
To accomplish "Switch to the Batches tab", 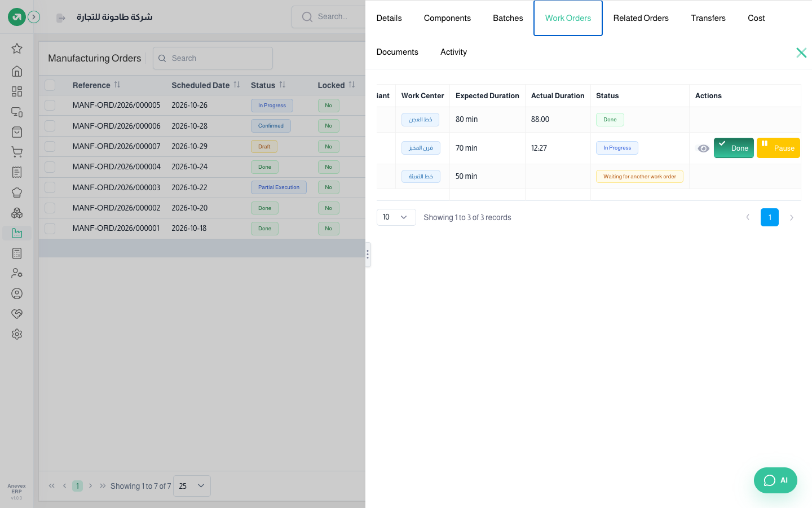I will [508, 18].
